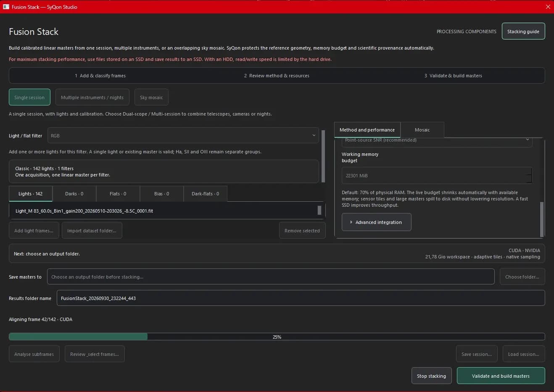This screenshot has width=554, height=392.
Task: Go to step 3 Validate & build masters
Action: point(453,76)
